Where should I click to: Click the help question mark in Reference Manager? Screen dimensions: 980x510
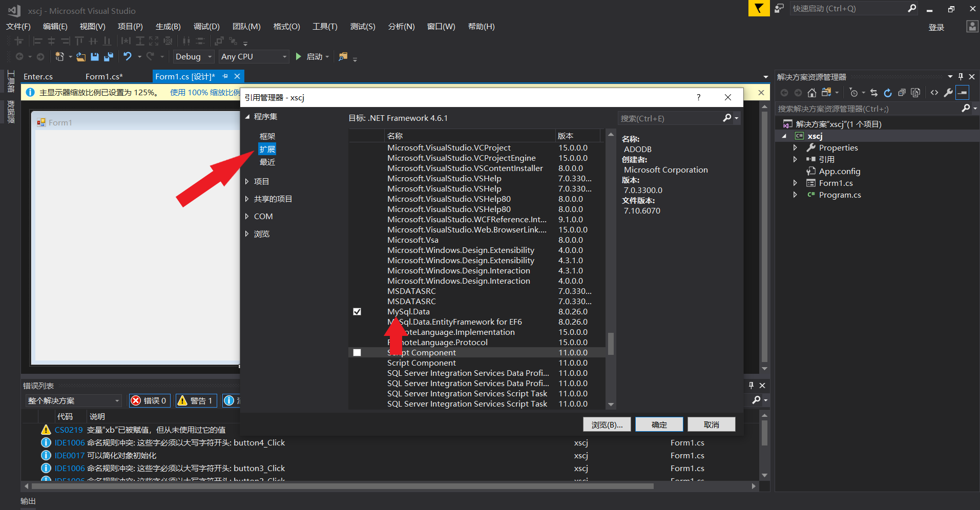point(698,97)
